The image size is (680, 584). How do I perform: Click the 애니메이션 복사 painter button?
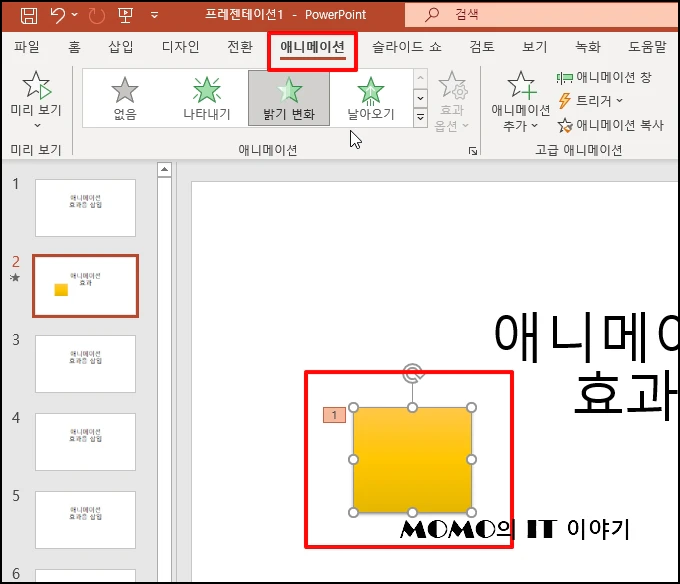[x=611, y=125]
